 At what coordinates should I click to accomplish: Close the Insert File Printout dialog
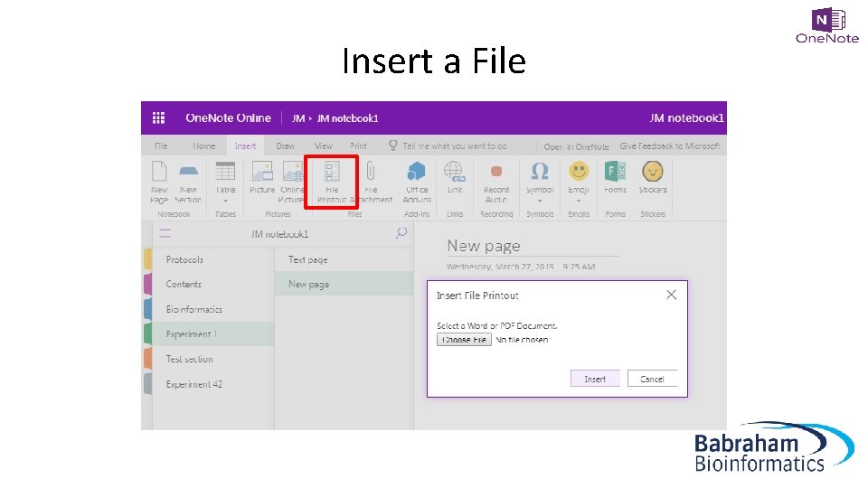[x=672, y=295]
